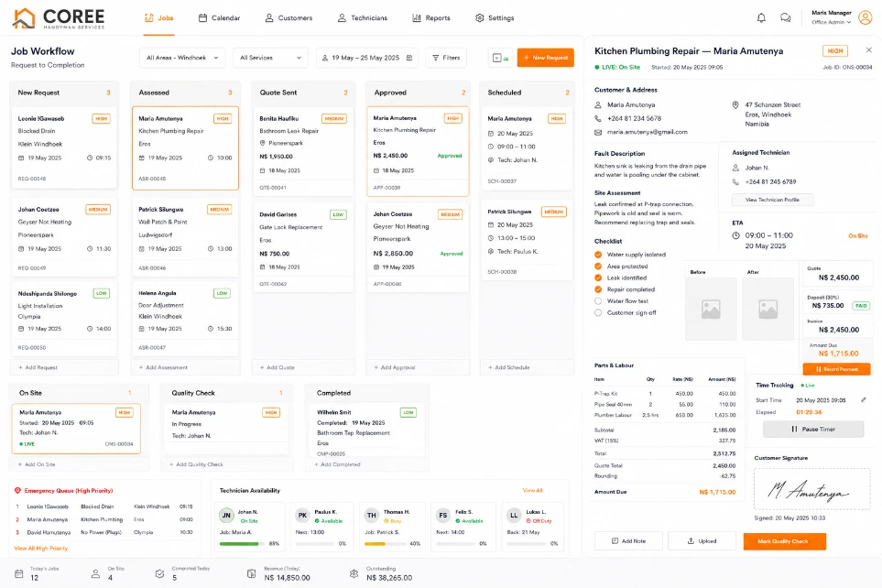Click the On Site person icon in footer

95,574
